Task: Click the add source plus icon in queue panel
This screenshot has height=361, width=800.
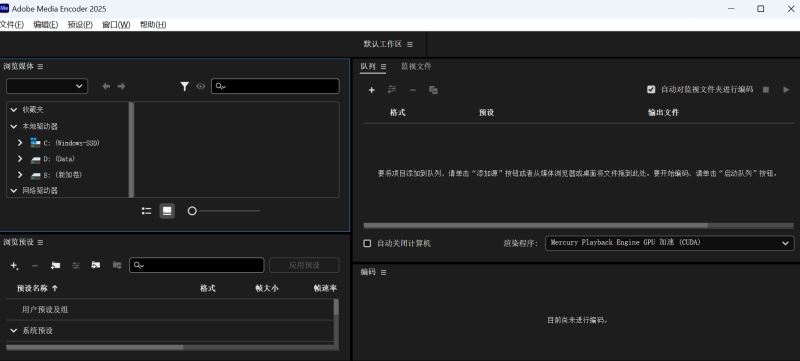Action: (x=371, y=90)
